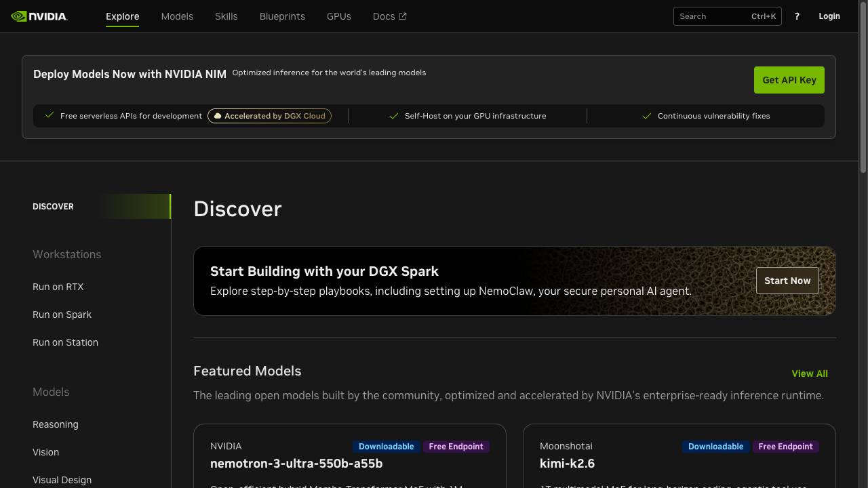Open the nemotron-3-ultra-550b-a55b model card
Viewport: 868px width, 488px height.
pyautogui.click(x=350, y=456)
